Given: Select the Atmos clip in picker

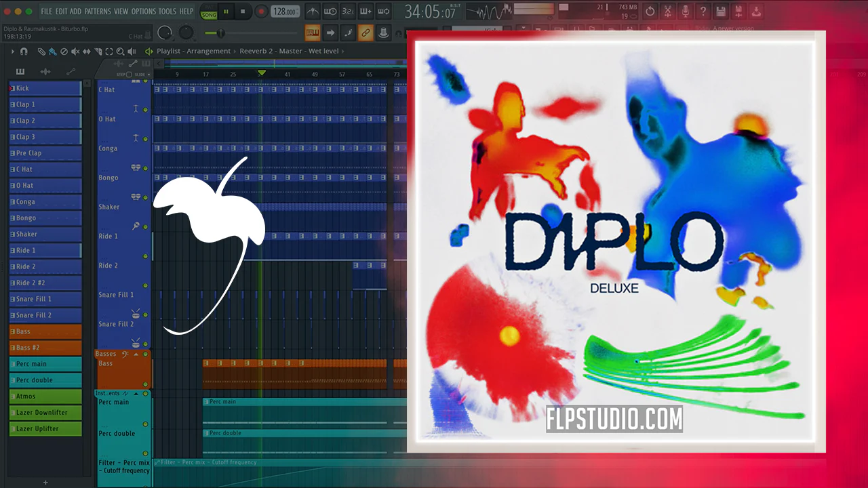Looking at the screenshot, I should coord(45,396).
